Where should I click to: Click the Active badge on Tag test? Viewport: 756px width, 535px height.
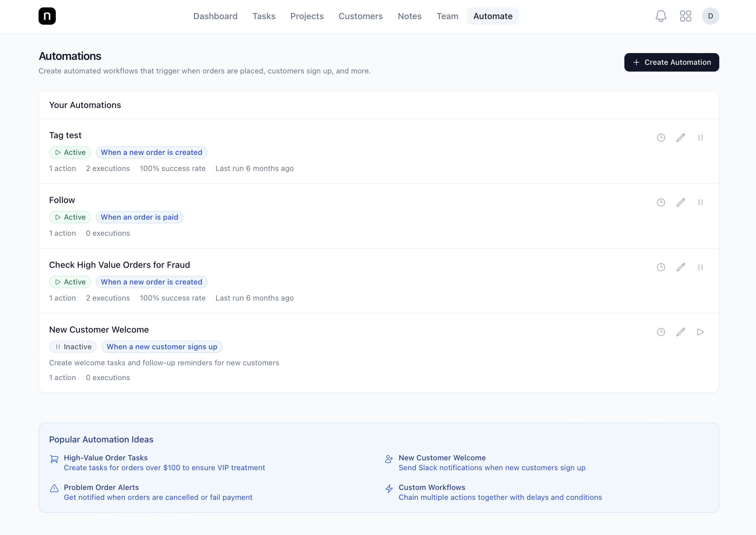(70, 152)
